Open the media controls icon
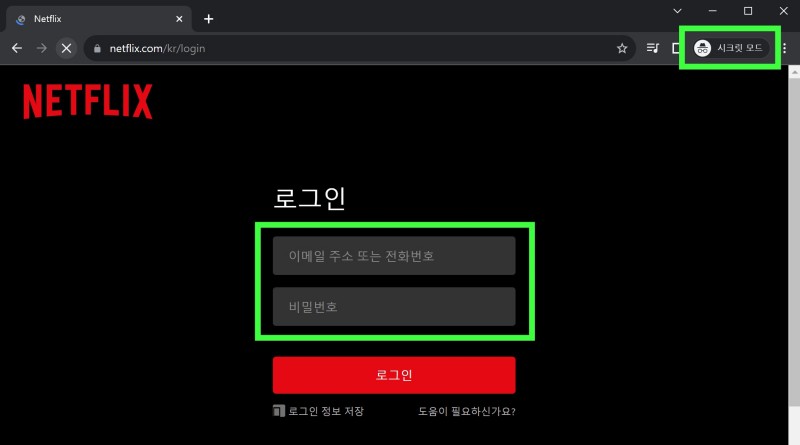 coord(653,48)
